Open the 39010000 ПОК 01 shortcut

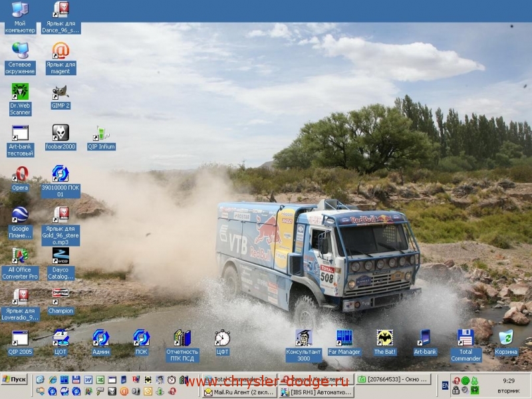(61, 182)
